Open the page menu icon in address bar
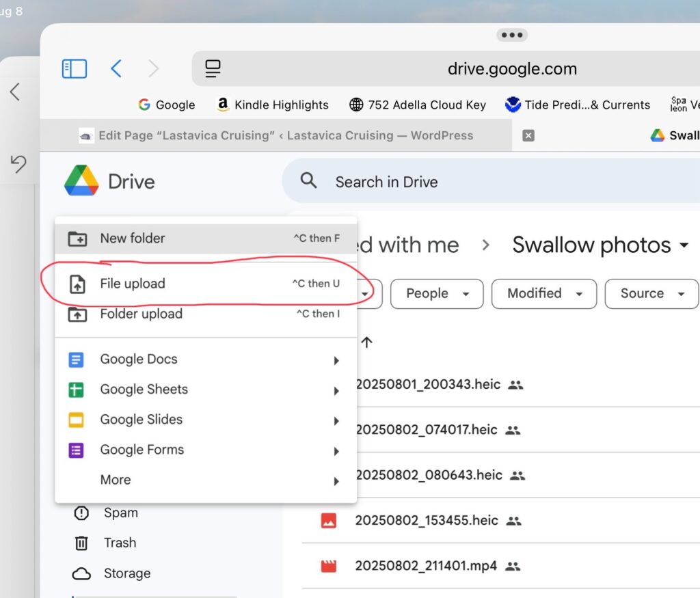 [213, 69]
